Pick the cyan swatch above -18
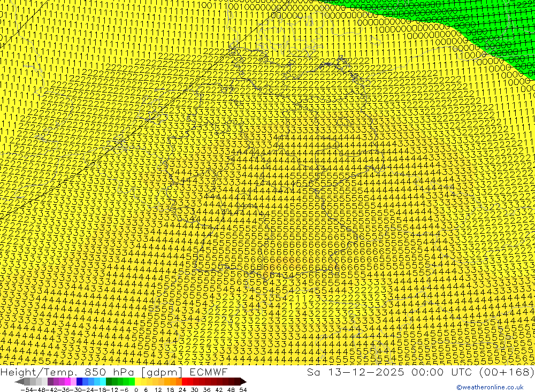Screen dimensions: 535x392 coord(103,381)
